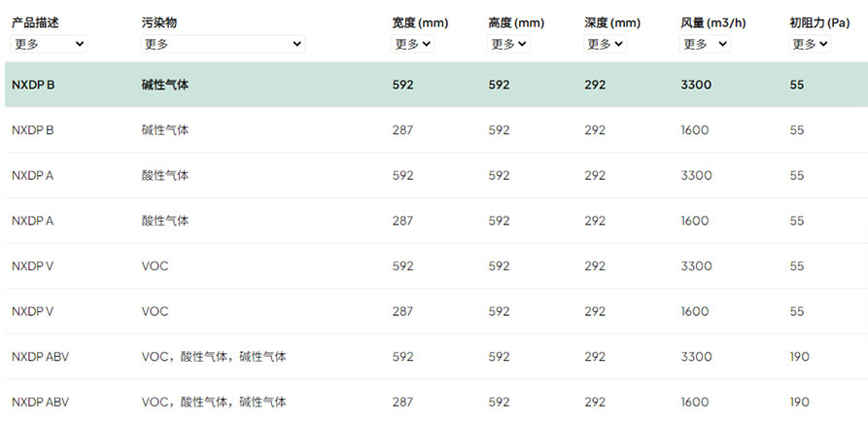Select NXDP A row with width 287

pyautogui.click(x=436, y=221)
